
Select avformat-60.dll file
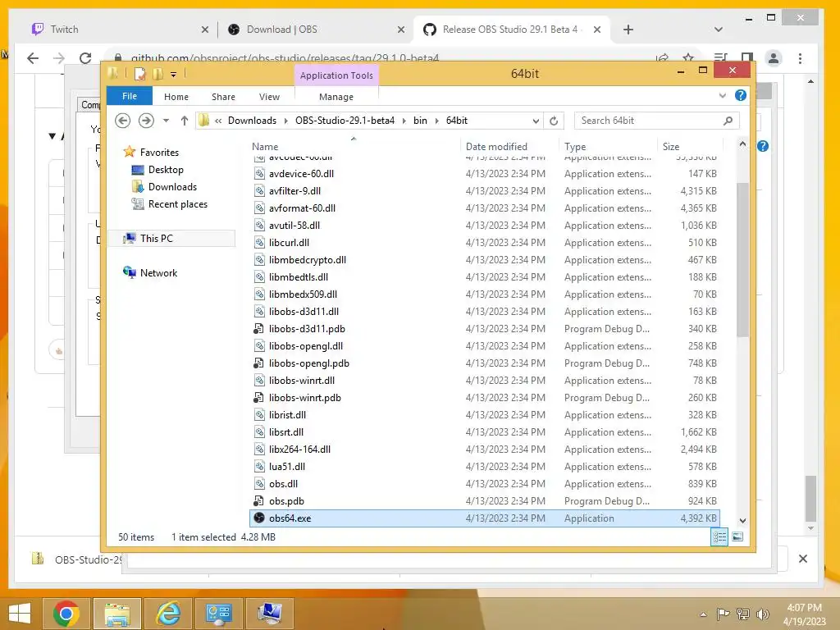click(x=302, y=208)
